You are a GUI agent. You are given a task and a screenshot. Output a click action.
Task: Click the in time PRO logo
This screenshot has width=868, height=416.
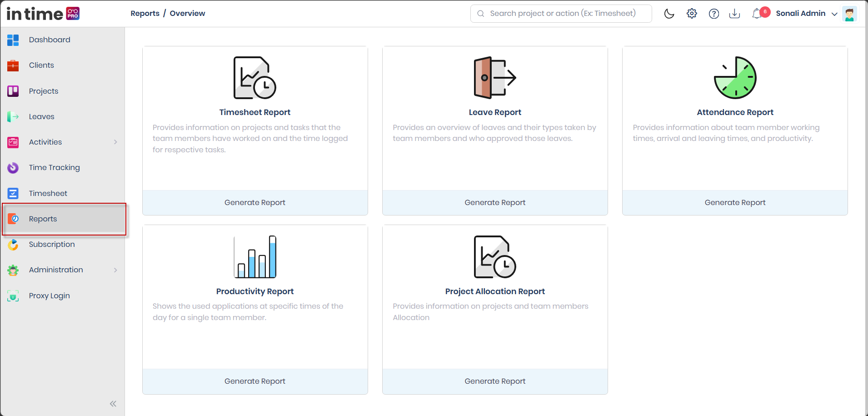pos(43,14)
